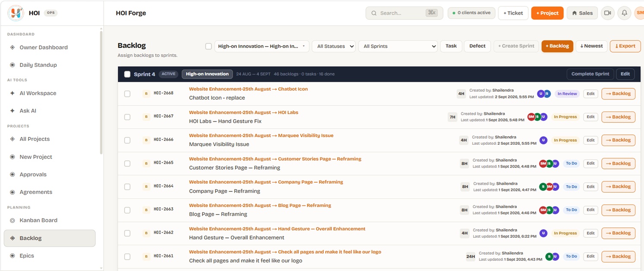Open Owner Dashboard in sidebar

pos(50,47)
